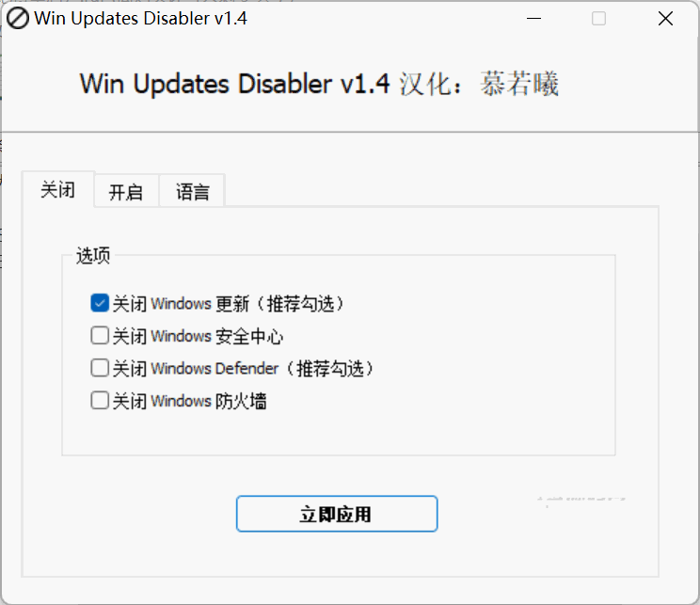700x605 pixels.
Task: Click the 安全中心 label text
Action: tap(249, 336)
